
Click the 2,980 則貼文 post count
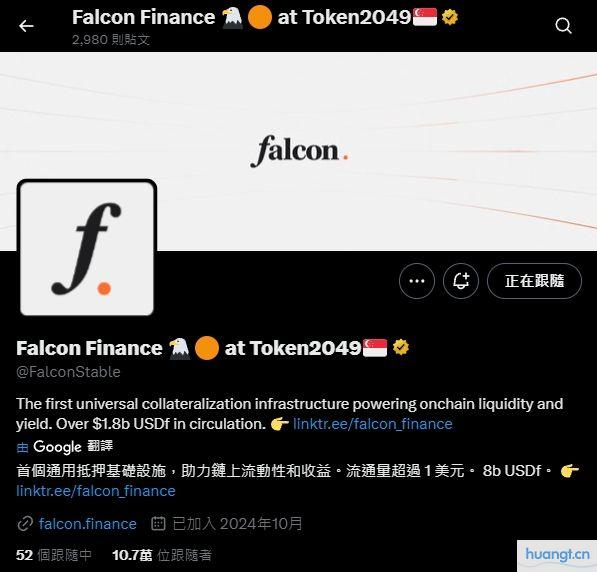[111, 39]
